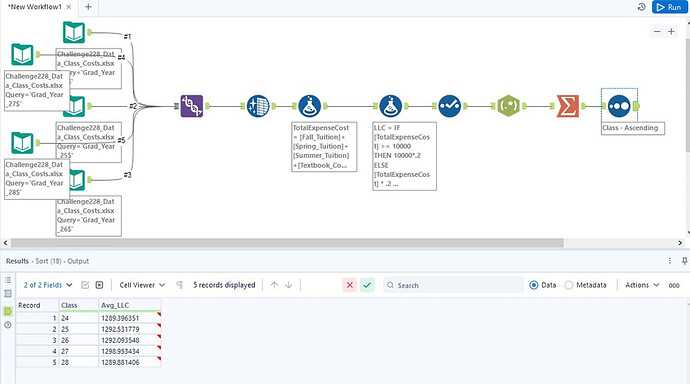The width and height of the screenshot is (690, 384).
Task: Select the RegEx hexagon tool node
Action: coord(509,106)
